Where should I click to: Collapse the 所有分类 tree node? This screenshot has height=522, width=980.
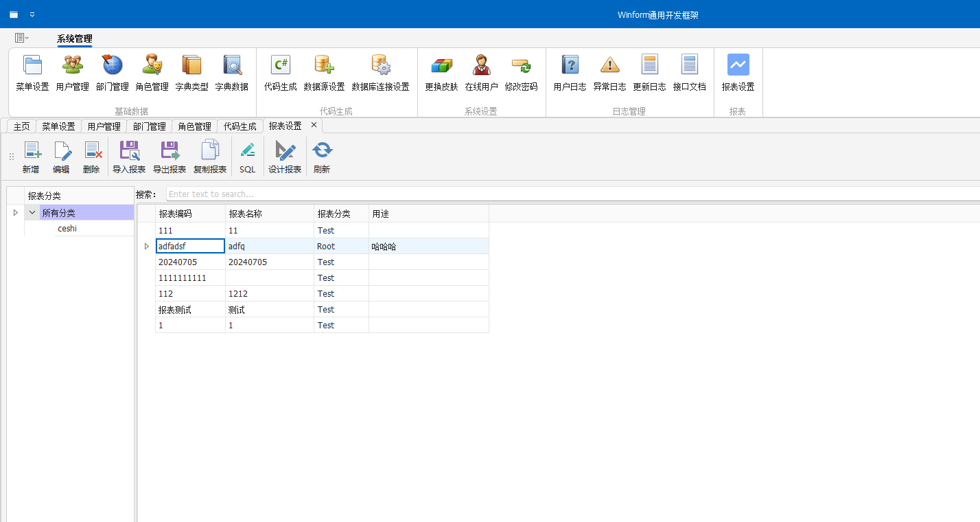coord(32,213)
